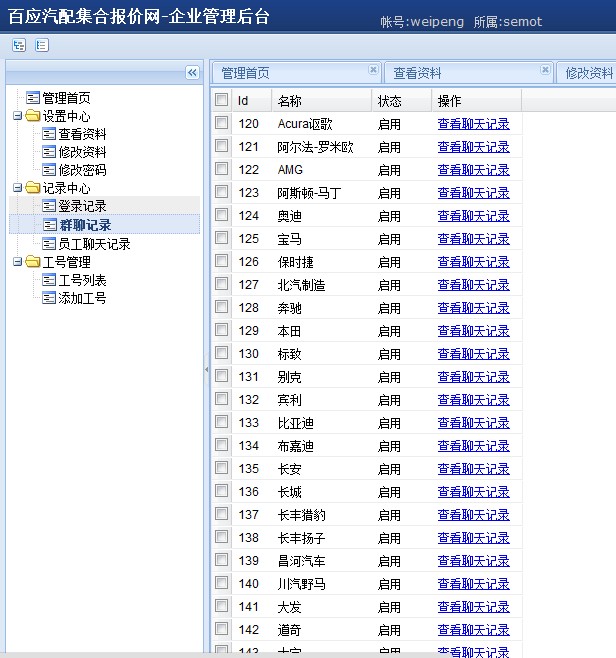Click the collapse-all list icon in toolbar
This screenshot has height=658, width=616.
[x=42, y=45]
